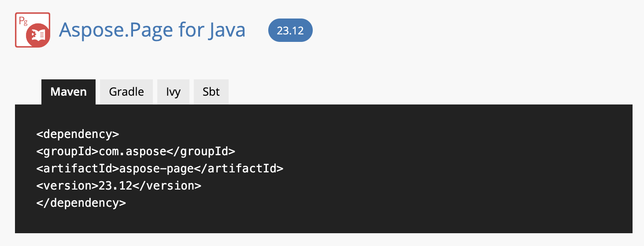Click the 'Pg' letters in the logo
The image size is (644, 246).
(23, 20)
